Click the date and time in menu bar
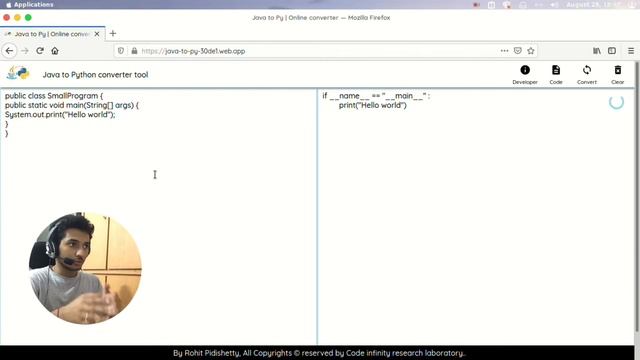 click(594, 5)
